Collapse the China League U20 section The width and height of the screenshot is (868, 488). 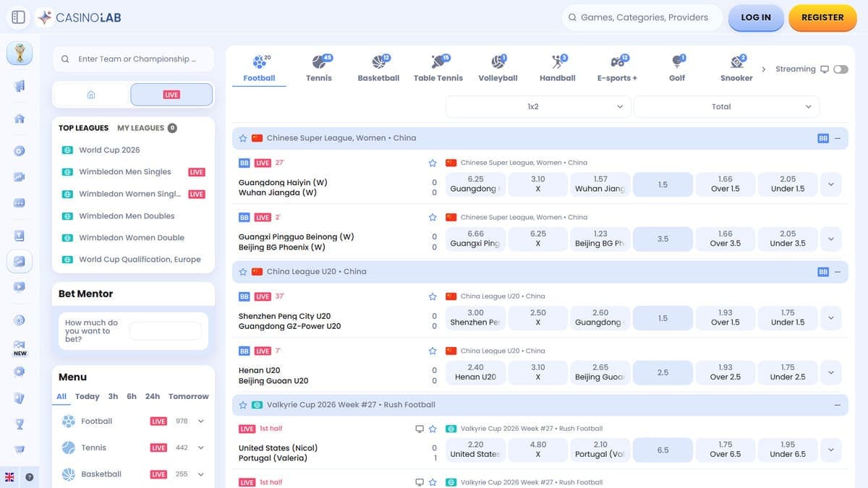pyautogui.click(x=838, y=272)
